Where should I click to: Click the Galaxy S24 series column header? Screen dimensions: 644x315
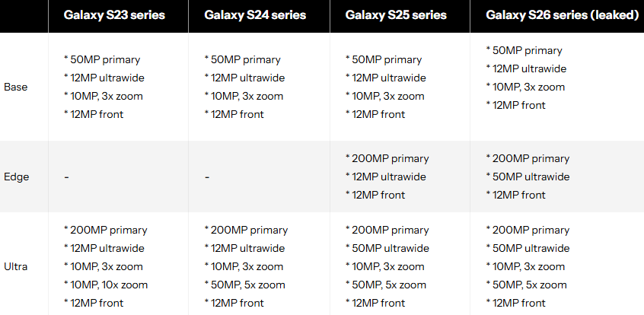click(253, 15)
